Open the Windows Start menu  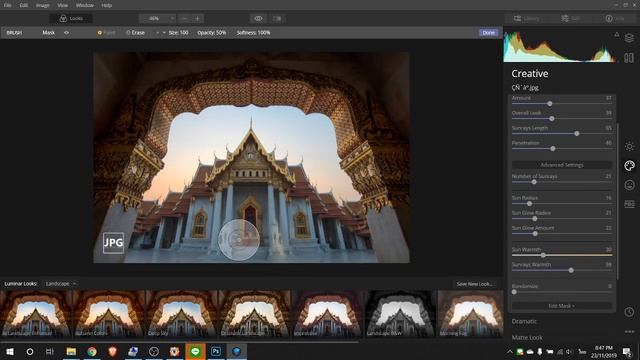coord(10,351)
